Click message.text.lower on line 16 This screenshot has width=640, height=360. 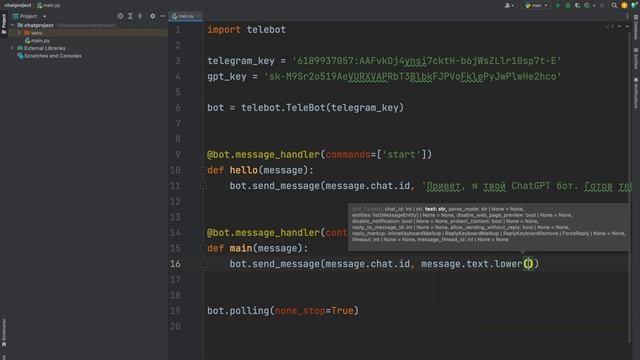tap(471, 264)
